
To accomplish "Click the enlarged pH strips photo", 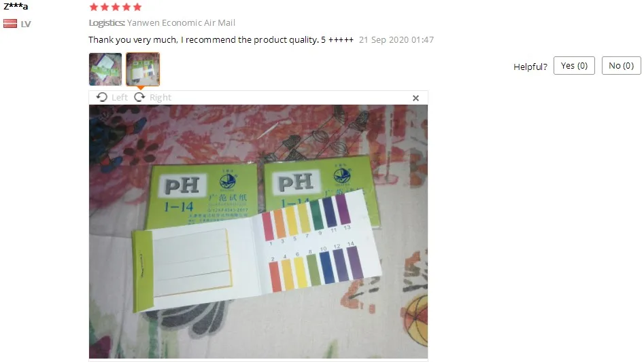I will pyautogui.click(x=258, y=232).
